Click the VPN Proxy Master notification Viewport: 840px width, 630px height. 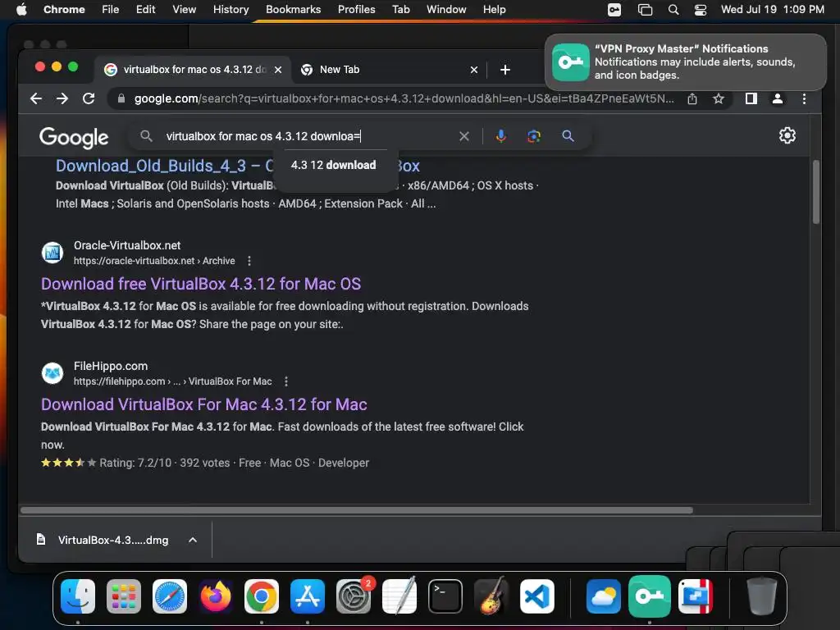pos(686,62)
